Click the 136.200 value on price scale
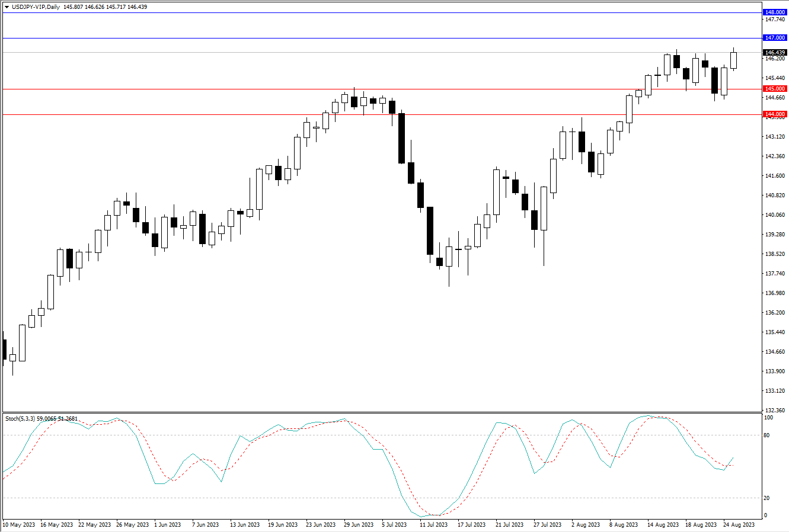The image size is (789, 532). pyautogui.click(x=775, y=313)
